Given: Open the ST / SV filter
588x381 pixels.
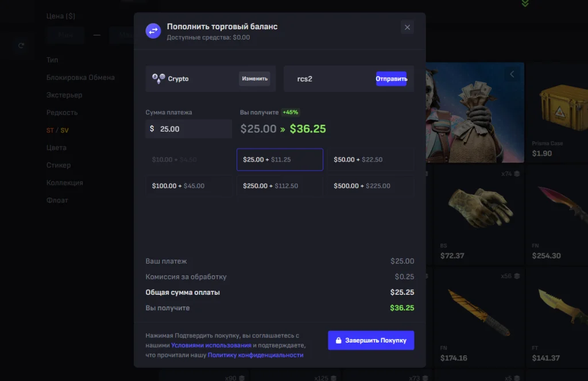Looking at the screenshot, I should tap(57, 130).
